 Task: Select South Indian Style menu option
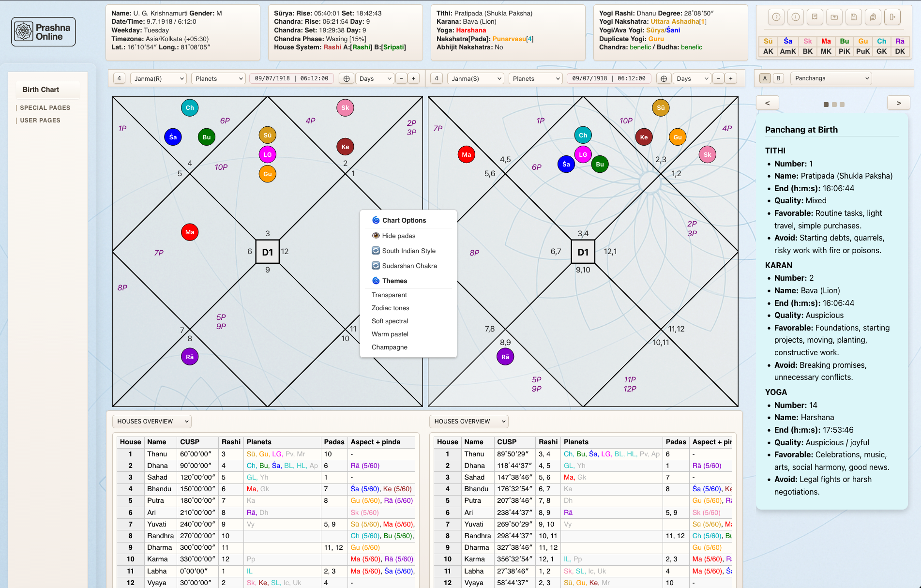408,251
